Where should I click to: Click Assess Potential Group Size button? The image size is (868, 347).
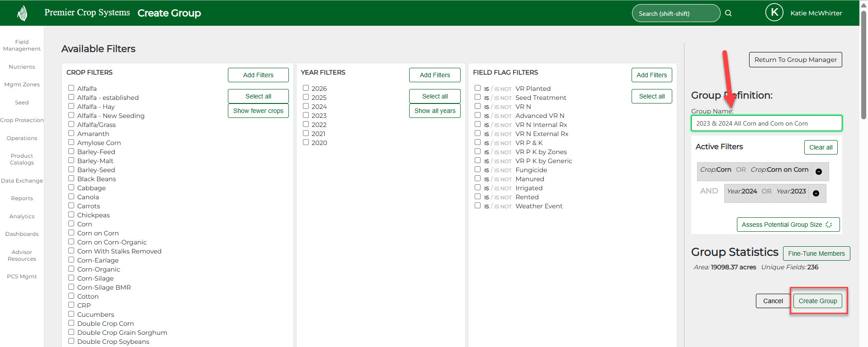(x=788, y=225)
